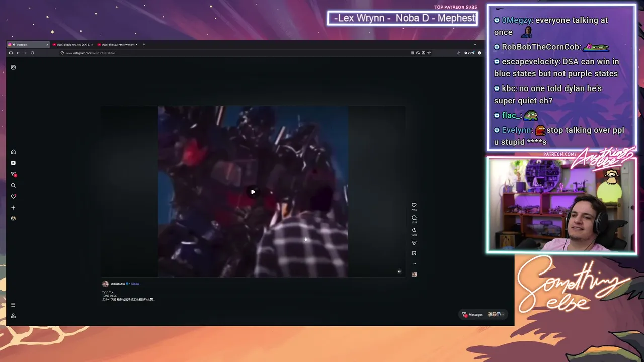Open the reel's comments
The image size is (644, 362).
coord(414,218)
